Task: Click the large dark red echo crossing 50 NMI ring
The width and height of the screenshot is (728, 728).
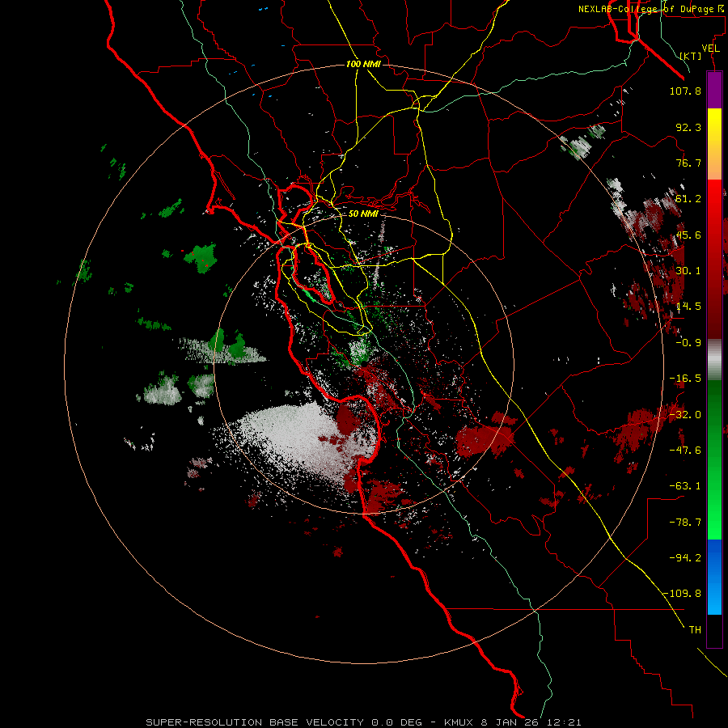Action: coord(485,438)
